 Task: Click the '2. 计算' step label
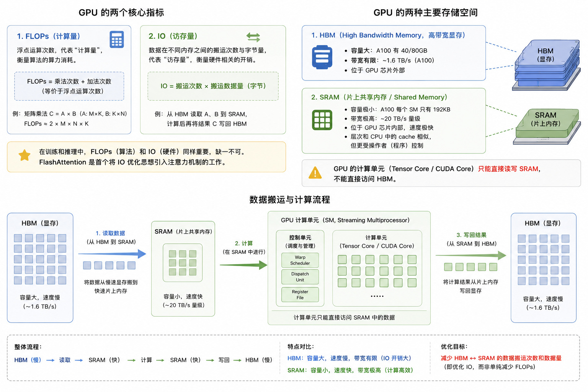coord(244,243)
